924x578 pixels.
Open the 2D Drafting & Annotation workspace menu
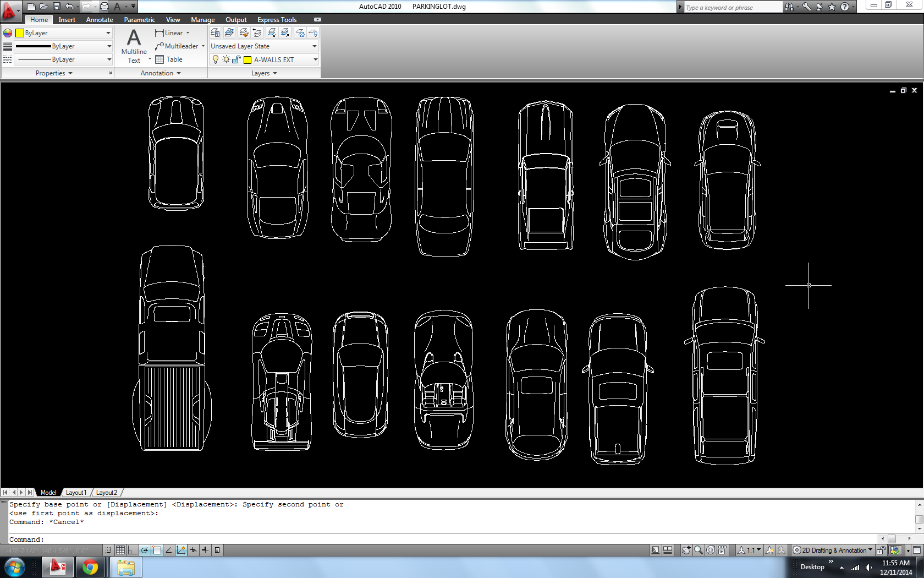(x=833, y=550)
